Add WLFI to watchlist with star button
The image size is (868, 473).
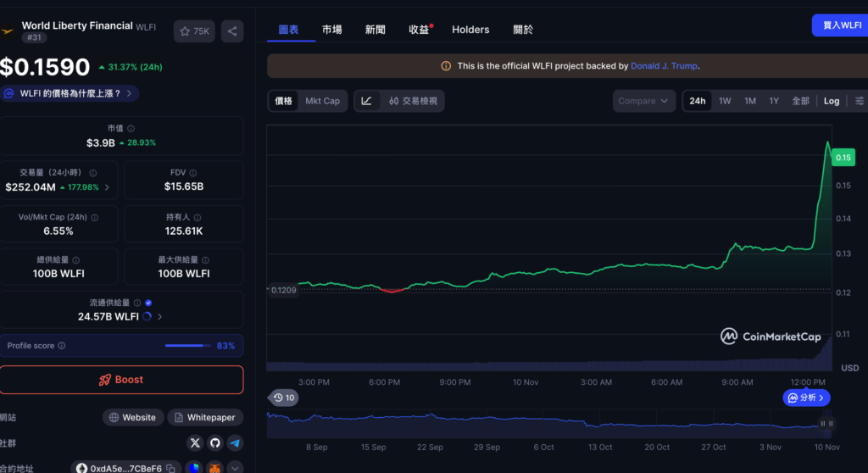[x=194, y=31]
